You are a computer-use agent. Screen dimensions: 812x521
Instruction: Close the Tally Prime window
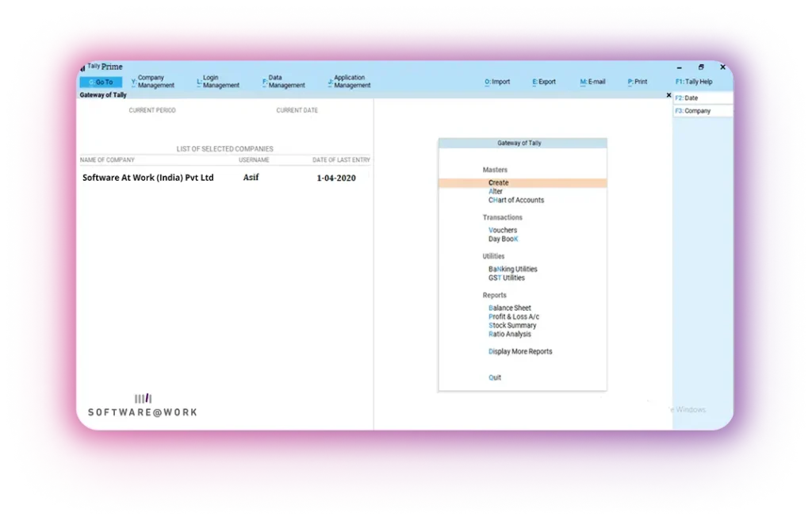point(723,67)
